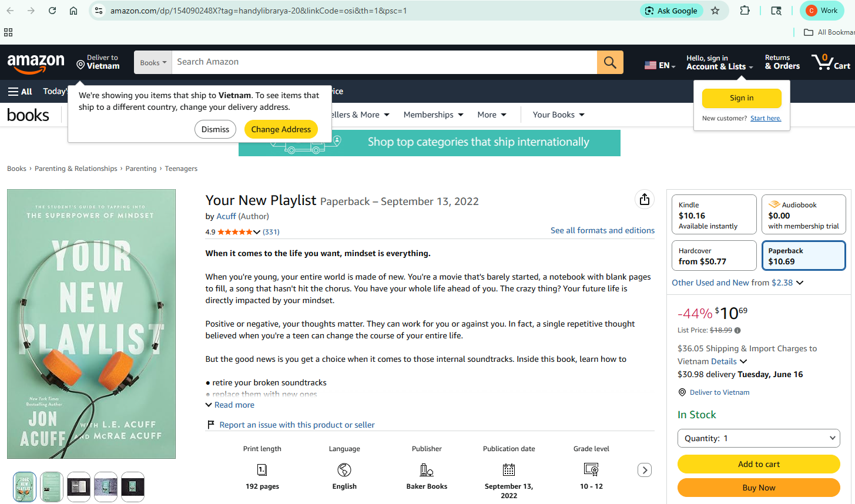
Task: Expand shipping Details chevron
Action: pyautogui.click(x=743, y=361)
